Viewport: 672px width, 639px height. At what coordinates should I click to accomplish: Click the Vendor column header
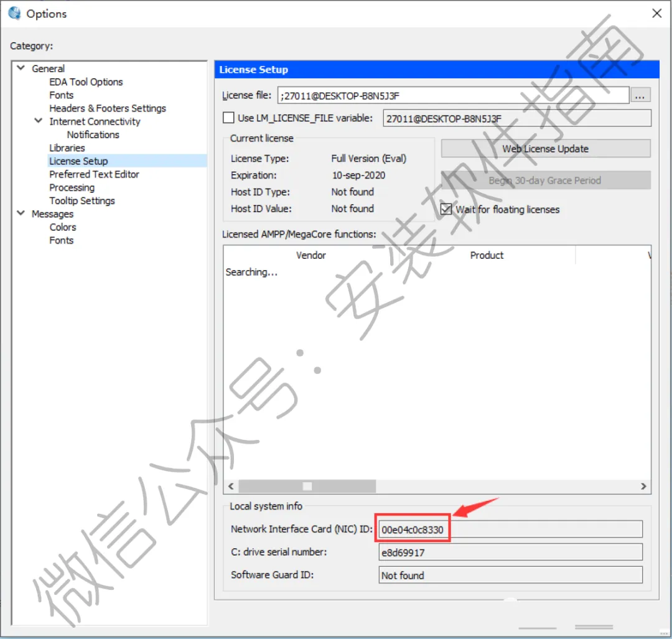(311, 256)
